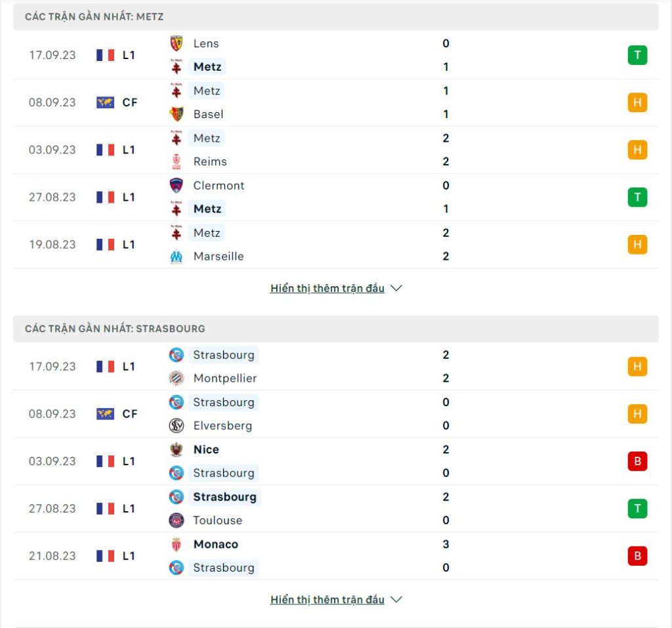
Task: Click the red B badge for Nice match
Action: pos(637,461)
